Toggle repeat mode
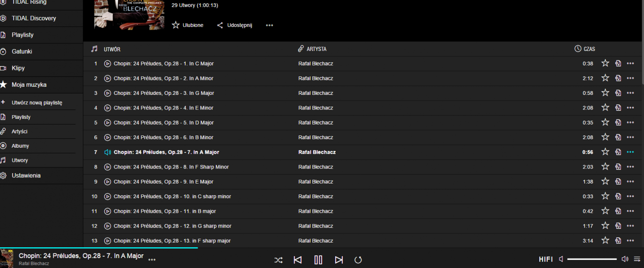 (358, 260)
